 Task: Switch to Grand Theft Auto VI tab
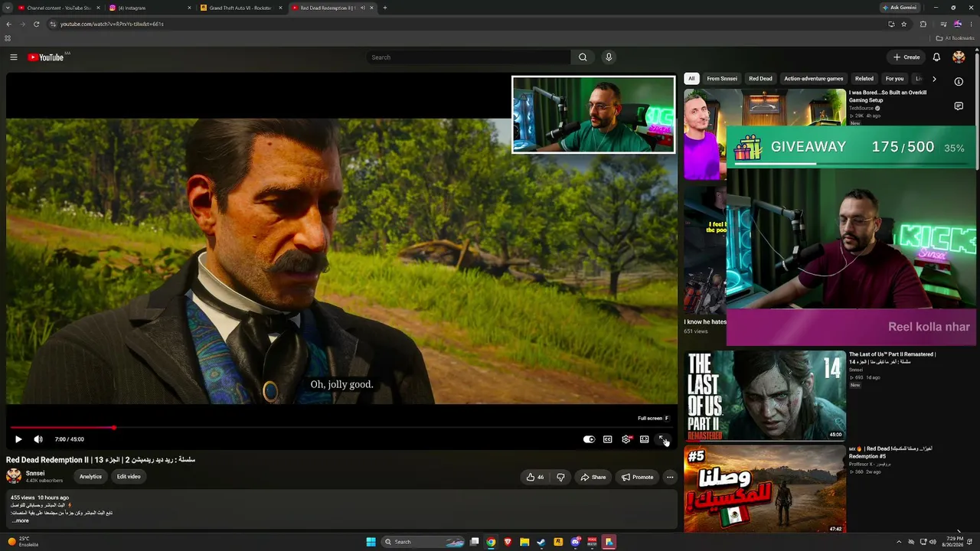point(240,8)
